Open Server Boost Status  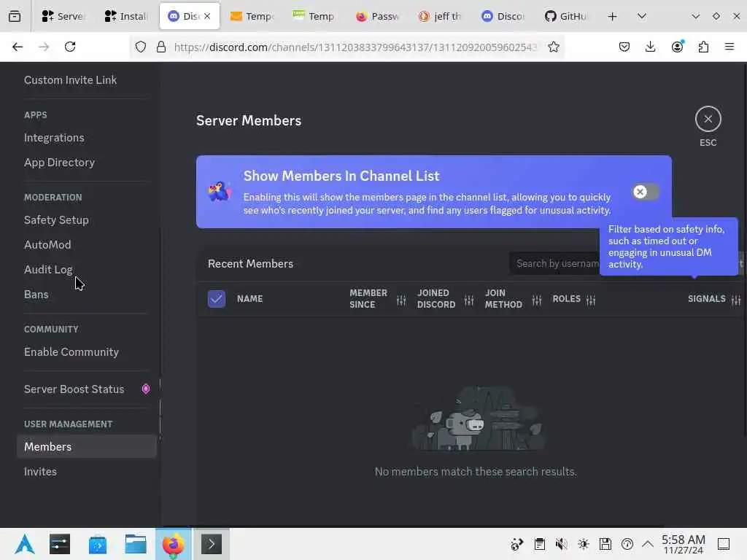[x=74, y=389]
